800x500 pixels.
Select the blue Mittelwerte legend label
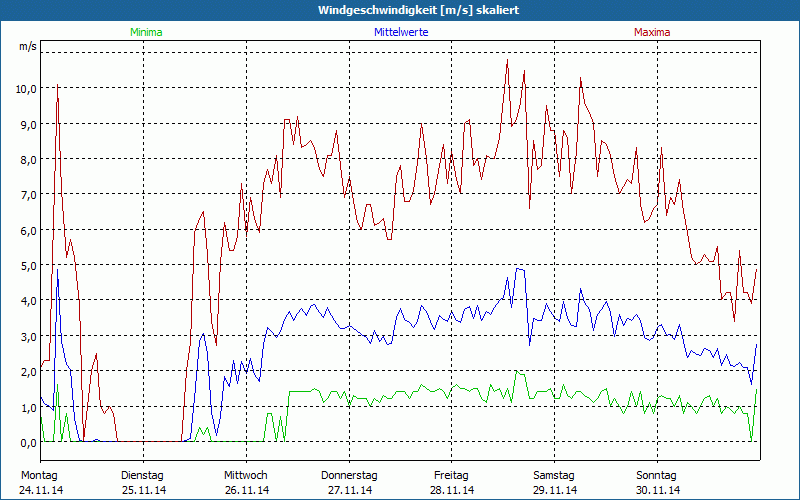point(401,32)
